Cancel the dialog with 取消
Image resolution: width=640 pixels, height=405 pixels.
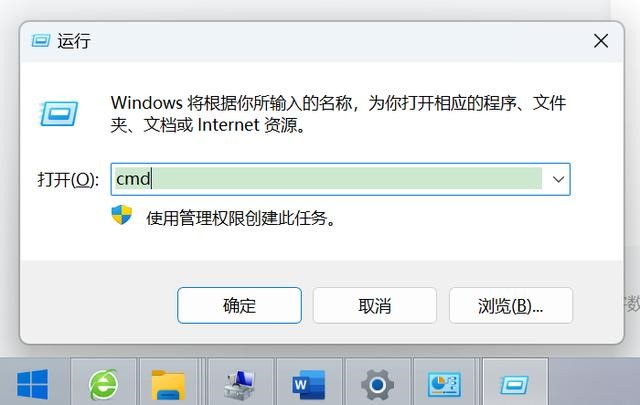coord(375,305)
